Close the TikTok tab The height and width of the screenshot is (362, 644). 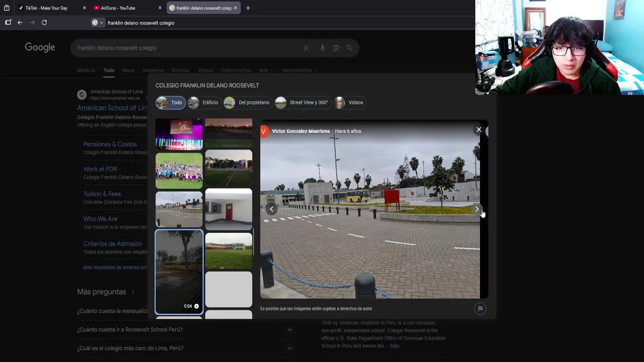[84, 8]
